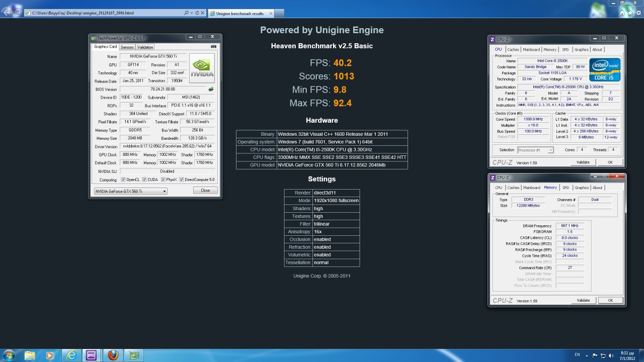Click the BIOS Version value 70.24.21.00.00
This screenshot has width=644, height=362.
(x=163, y=89)
